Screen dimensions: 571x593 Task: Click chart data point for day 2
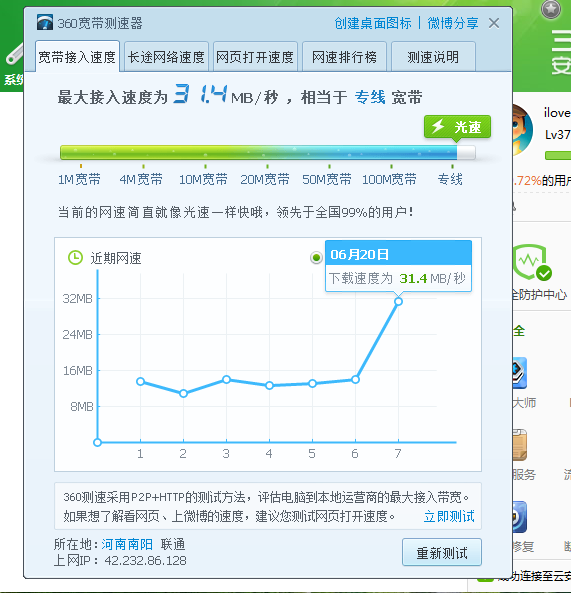pyautogui.click(x=183, y=394)
